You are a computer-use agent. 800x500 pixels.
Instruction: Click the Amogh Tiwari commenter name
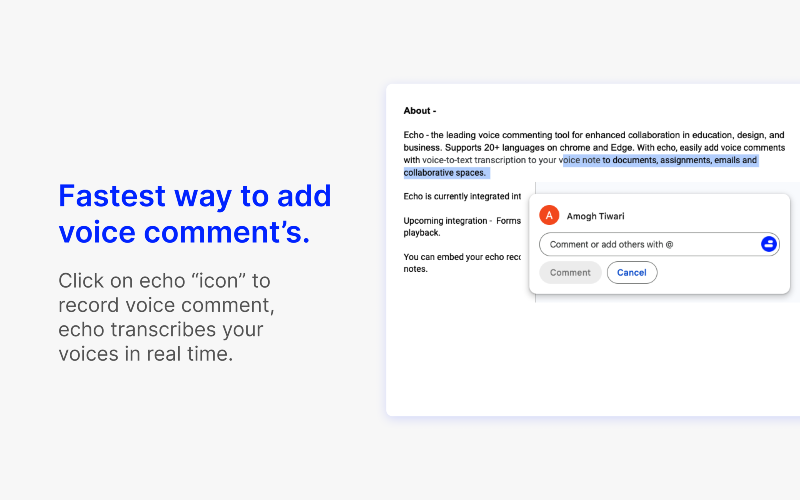pyautogui.click(x=595, y=216)
